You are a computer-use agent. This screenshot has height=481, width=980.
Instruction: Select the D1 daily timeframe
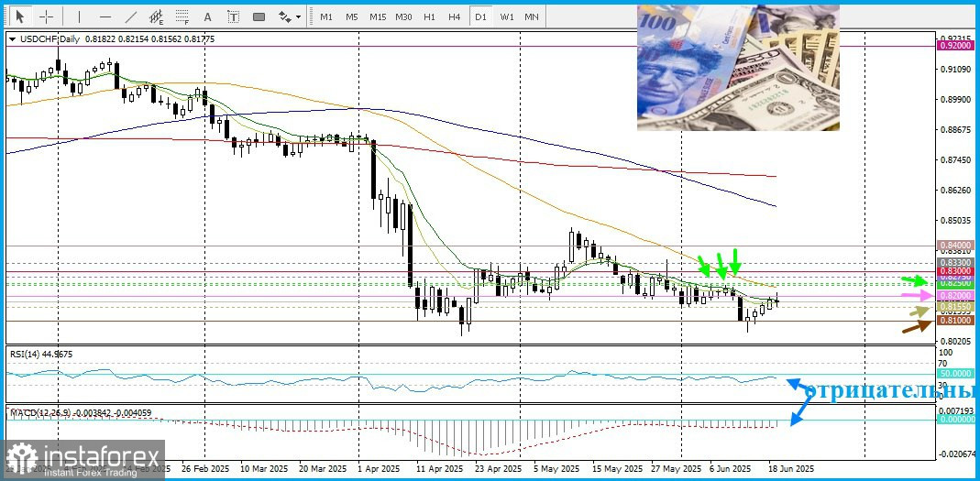click(480, 16)
